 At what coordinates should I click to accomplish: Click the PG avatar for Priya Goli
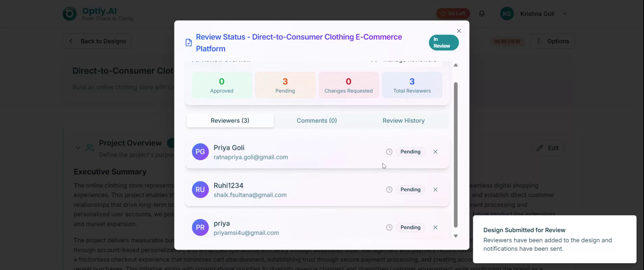point(200,152)
